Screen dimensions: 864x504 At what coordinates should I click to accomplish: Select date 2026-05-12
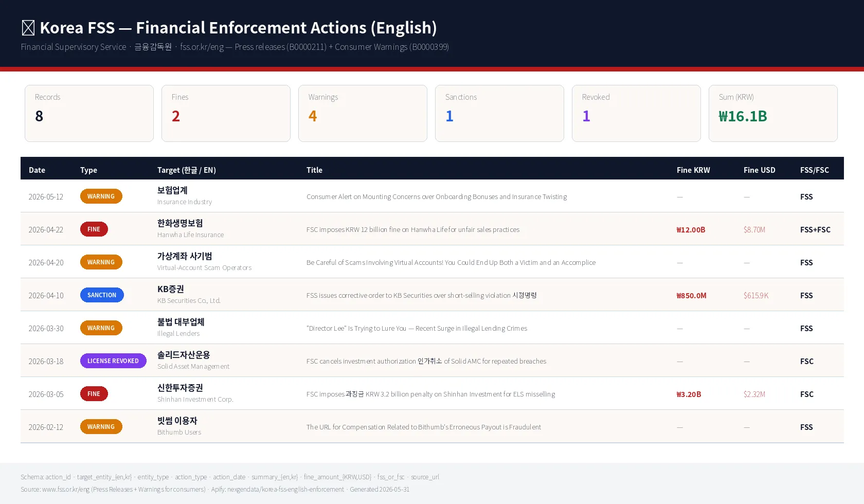46,197
